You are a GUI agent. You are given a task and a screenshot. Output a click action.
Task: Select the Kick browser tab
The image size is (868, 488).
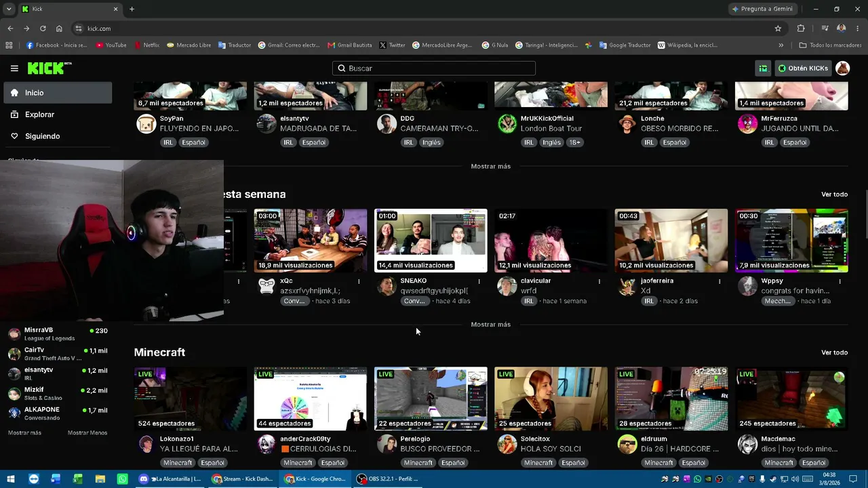point(70,9)
